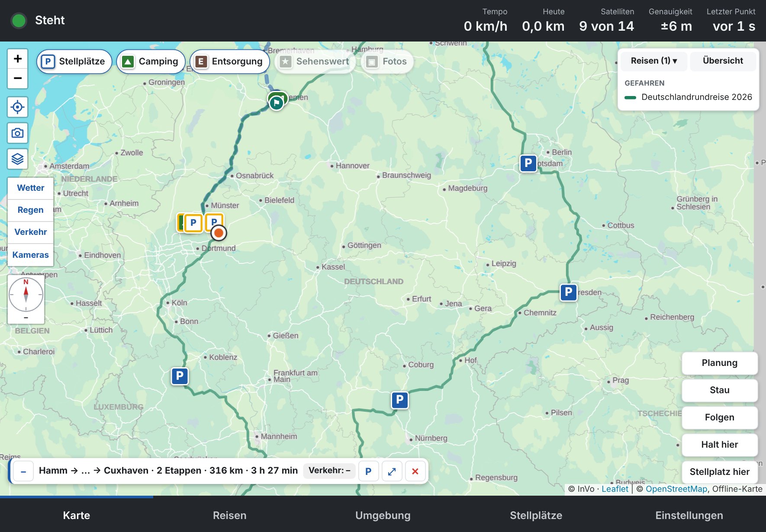Click the orange current position marker
The image size is (766, 532).
tap(219, 233)
